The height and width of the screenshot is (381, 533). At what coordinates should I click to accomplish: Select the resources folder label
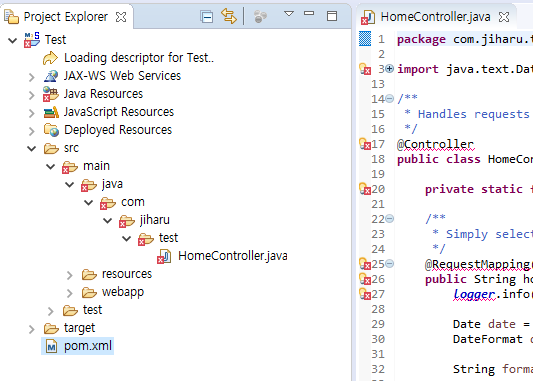point(127,274)
